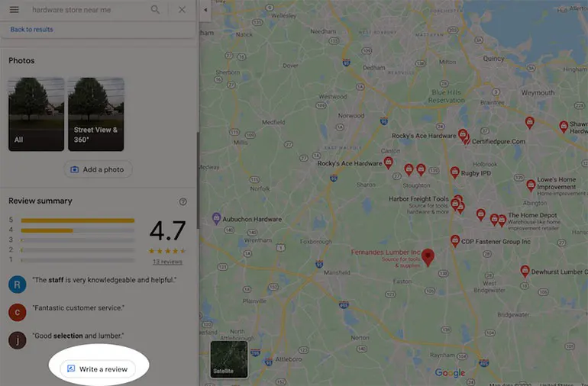
Task: Click the Lowe's Home Improvement pin
Action: [531, 185]
